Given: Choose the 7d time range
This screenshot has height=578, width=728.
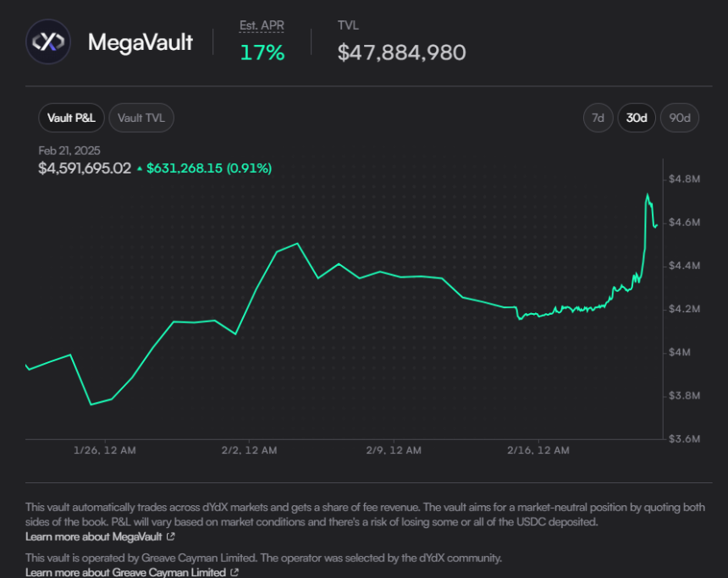Looking at the screenshot, I should pyautogui.click(x=598, y=118).
